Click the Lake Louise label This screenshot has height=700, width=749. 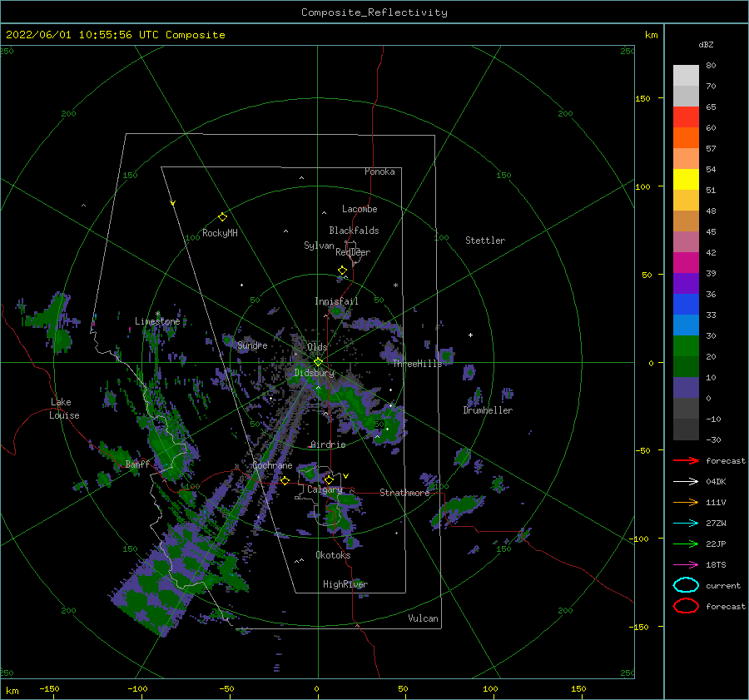pyautogui.click(x=64, y=409)
